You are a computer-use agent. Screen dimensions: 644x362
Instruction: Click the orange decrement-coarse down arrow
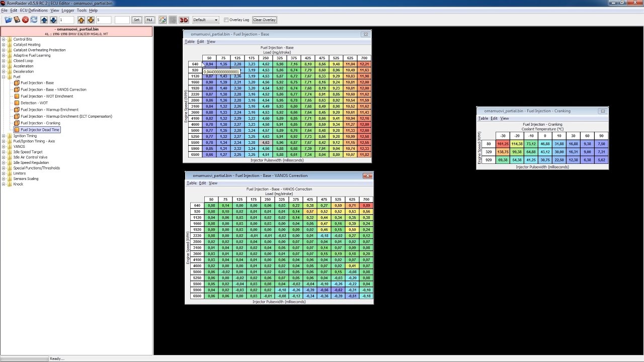pyautogui.click(x=91, y=20)
